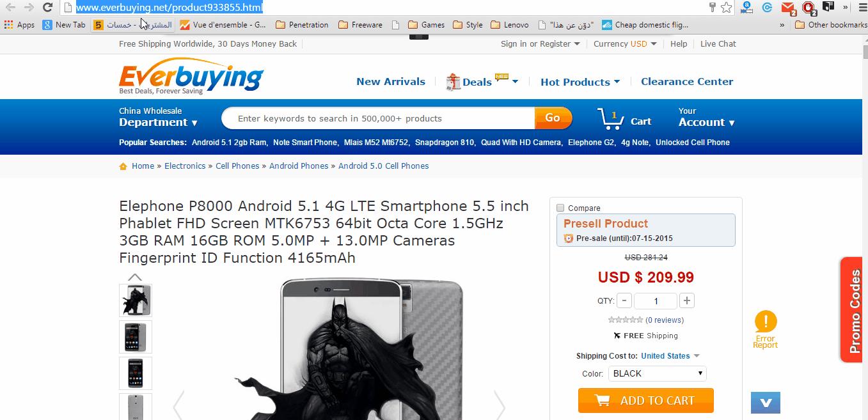Open the Color dropdown showing BLACK
Image resolution: width=868 pixels, height=420 pixels.
pyautogui.click(x=657, y=373)
